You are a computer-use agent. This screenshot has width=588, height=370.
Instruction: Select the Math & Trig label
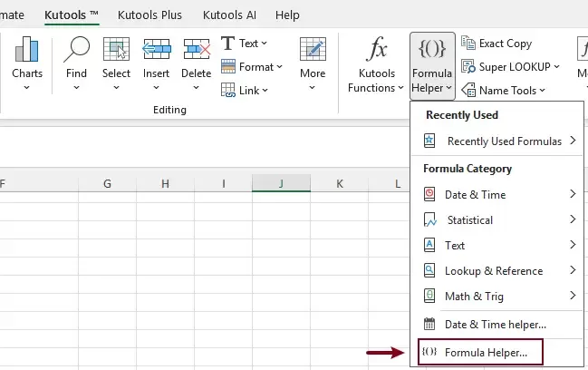coord(474,297)
